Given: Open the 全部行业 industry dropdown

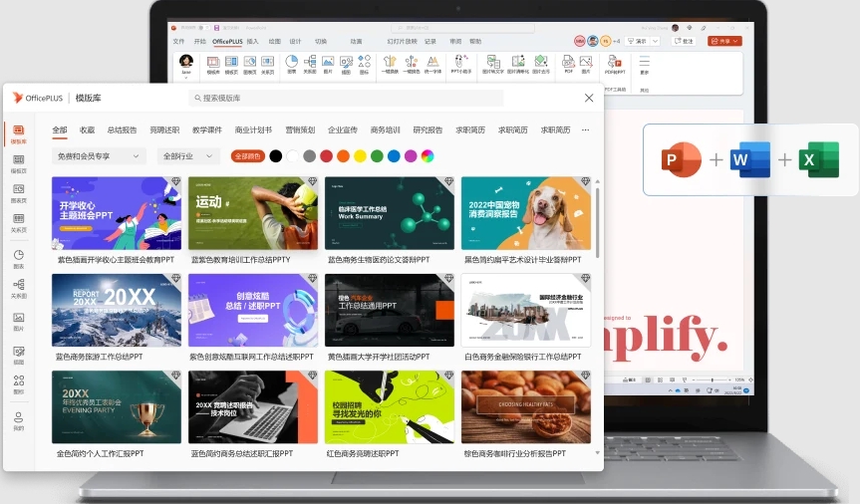Looking at the screenshot, I should (187, 156).
